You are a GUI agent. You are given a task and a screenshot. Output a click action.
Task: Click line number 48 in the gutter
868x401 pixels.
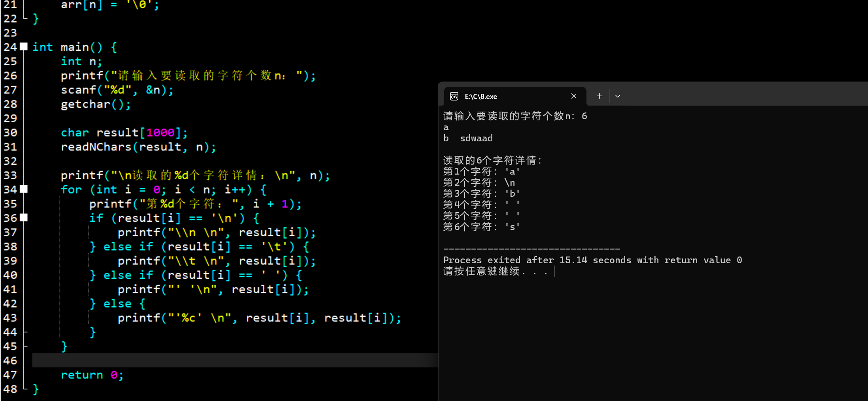coord(10,389)
